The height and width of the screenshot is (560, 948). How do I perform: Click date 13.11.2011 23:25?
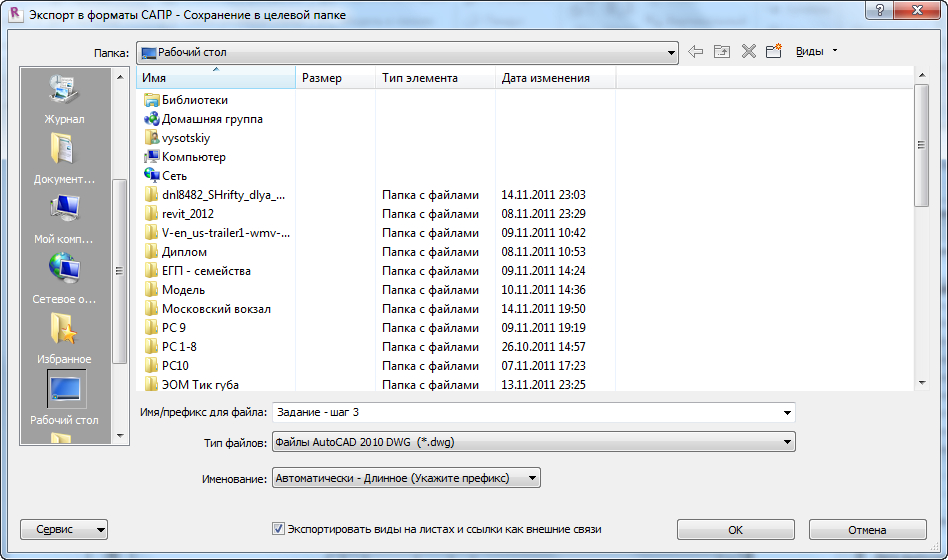click(544, 385)
